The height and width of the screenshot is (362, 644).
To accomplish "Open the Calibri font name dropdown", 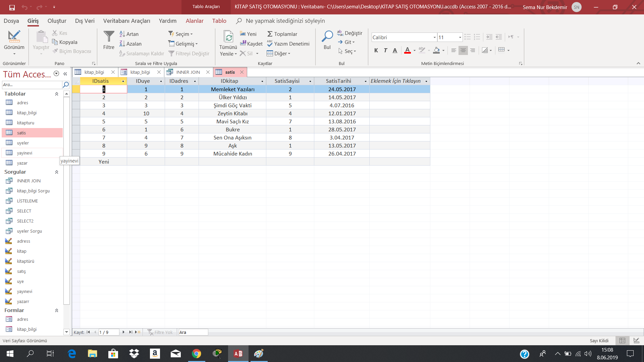I will [434, 38].
